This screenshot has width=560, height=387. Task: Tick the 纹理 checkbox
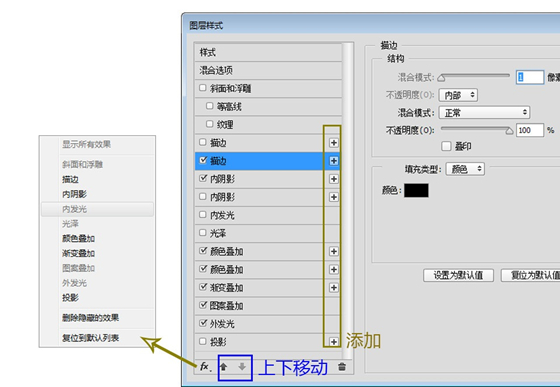(x=210, y=124)
